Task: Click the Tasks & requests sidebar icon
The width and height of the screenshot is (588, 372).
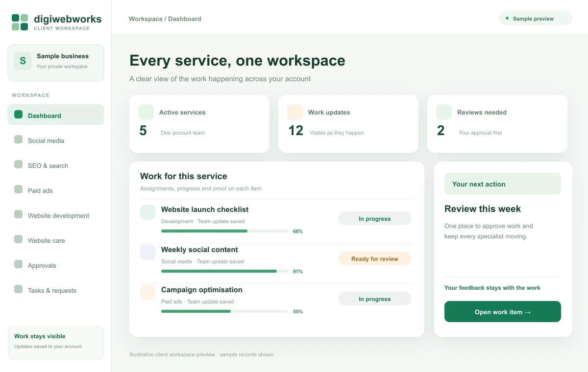Action: click(18, 289)
